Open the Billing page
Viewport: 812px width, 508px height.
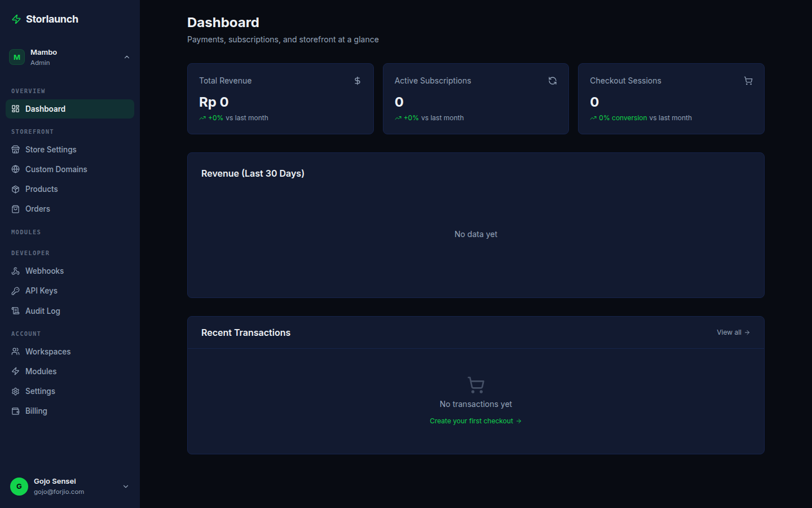pos(70,411)
